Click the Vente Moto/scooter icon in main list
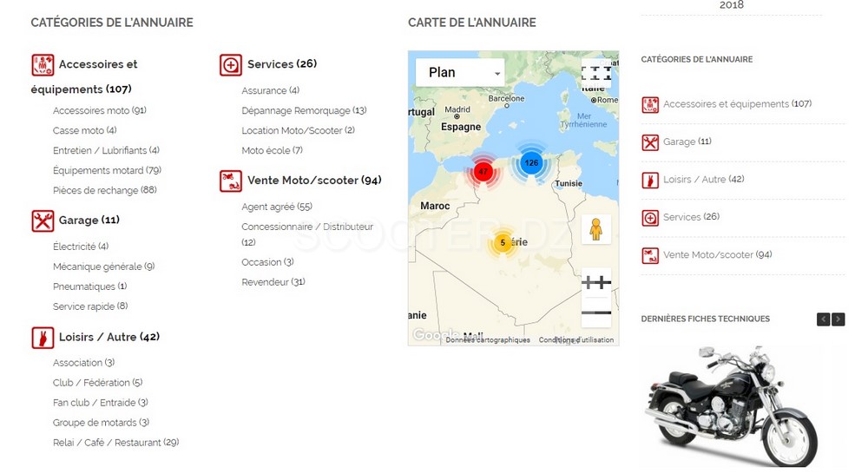 click(x=231, y=181)
